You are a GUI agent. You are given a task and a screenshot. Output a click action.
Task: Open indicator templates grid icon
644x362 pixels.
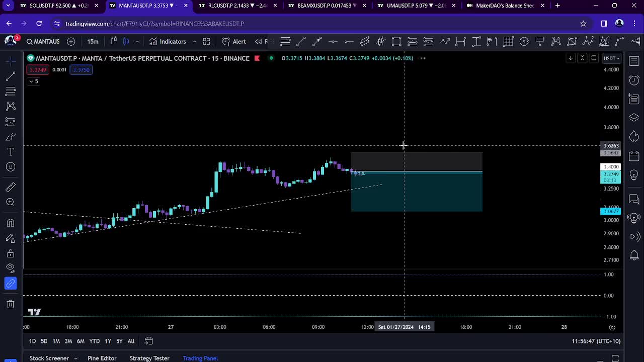206,41
